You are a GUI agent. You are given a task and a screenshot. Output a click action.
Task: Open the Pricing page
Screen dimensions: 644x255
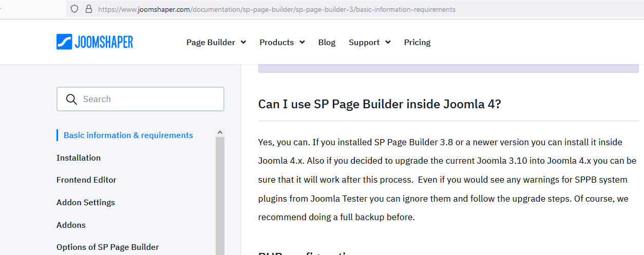click(x=417, y=43)
